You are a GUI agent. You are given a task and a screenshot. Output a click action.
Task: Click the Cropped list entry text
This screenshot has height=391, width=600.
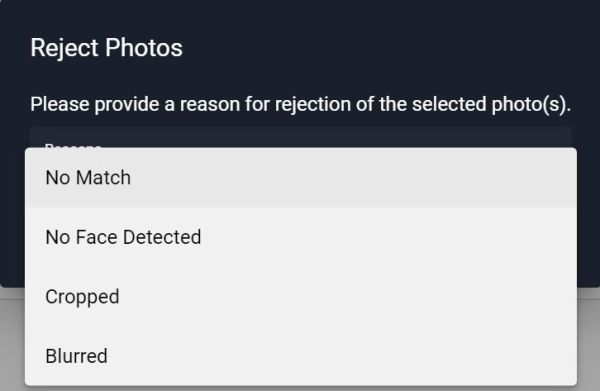(82, 297)
